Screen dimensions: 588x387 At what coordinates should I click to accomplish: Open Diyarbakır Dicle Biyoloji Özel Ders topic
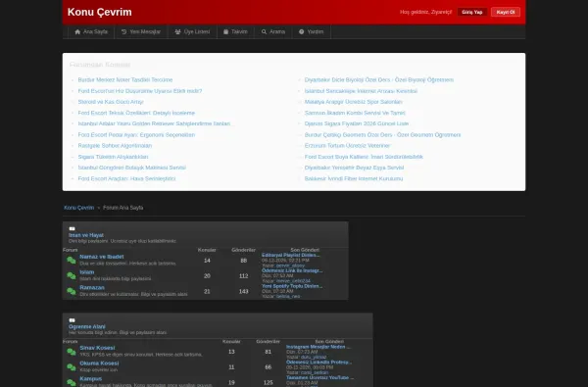pos(379,80)
